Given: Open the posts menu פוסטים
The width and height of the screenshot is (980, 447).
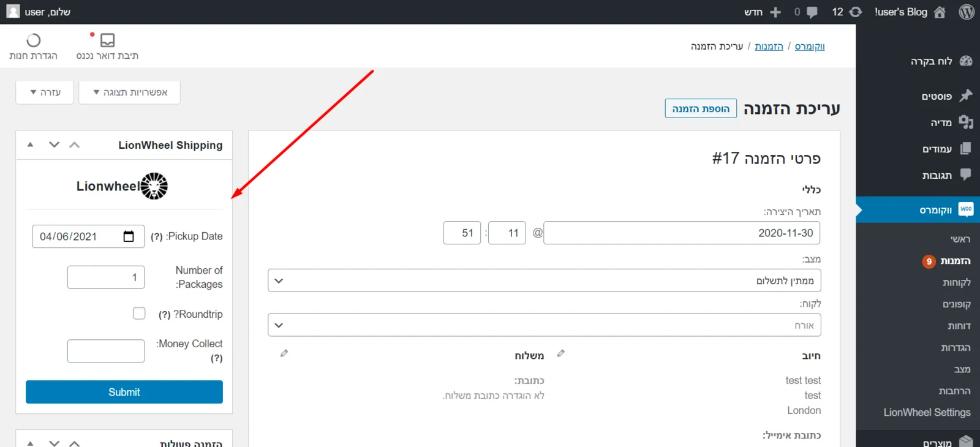Looking at the screenshot, I should pyautogui.click(x=936, y=96).
